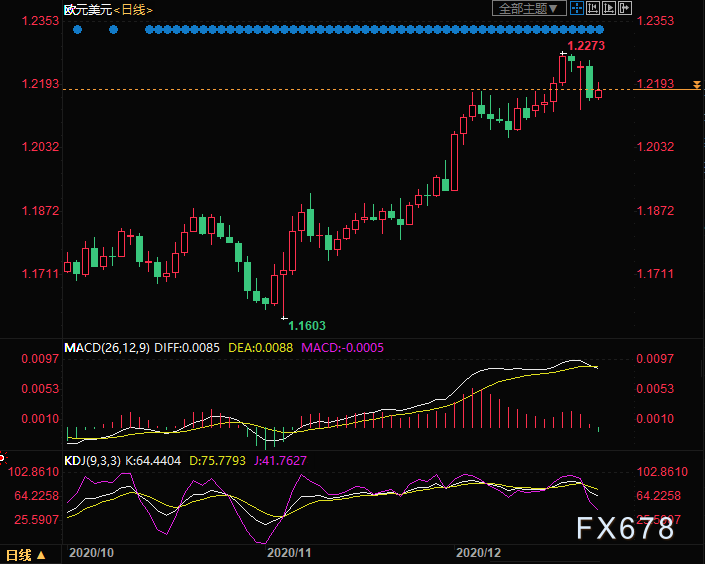Click the 1.1603 low price label
This screenshot has width=705, height=564.
point(307,325)
